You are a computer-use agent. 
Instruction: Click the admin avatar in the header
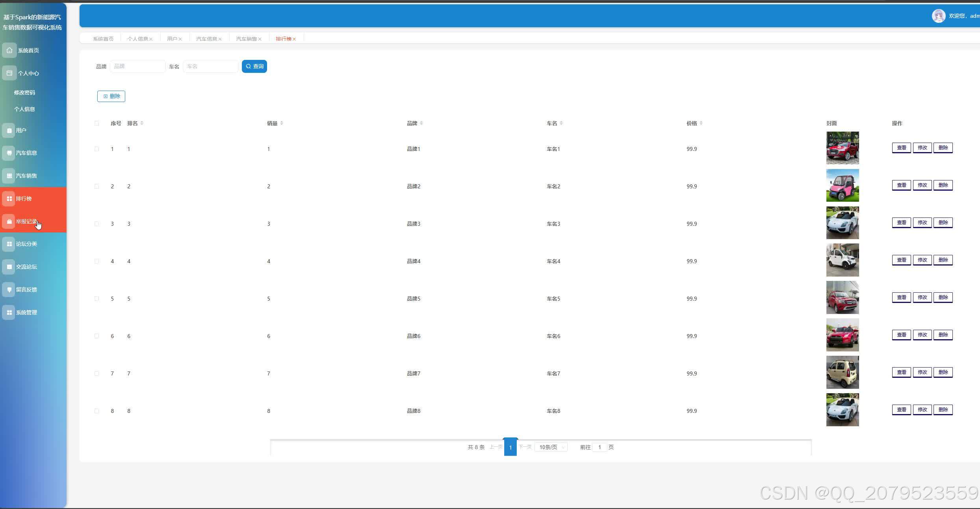pos(938,16)
